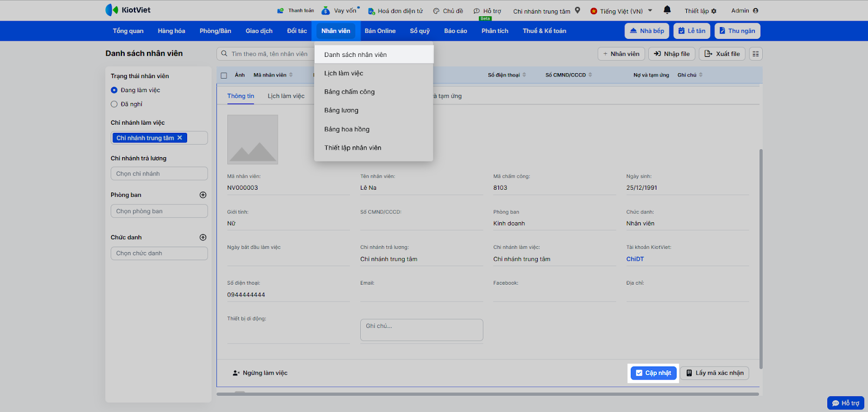The height and width of the screenshot is (412, 868).
Task: Click the plus icon beside Chức danh
Action: coord(203,237)
